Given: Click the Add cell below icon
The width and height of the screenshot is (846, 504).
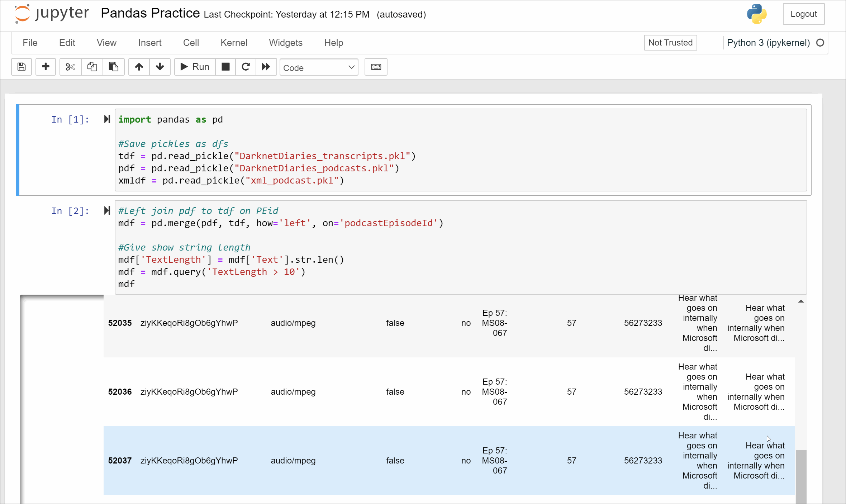Looking at the screenshot, I should point(46,67).
